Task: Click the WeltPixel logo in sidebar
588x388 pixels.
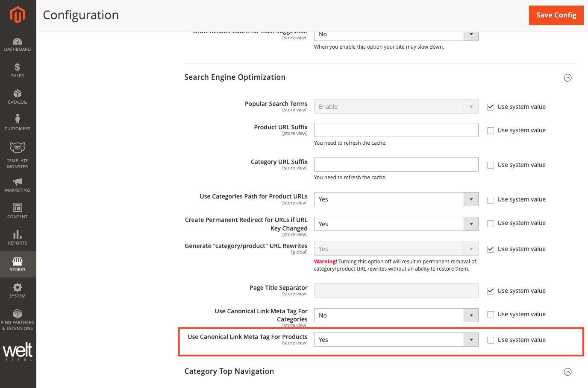Action: (18, 351)
